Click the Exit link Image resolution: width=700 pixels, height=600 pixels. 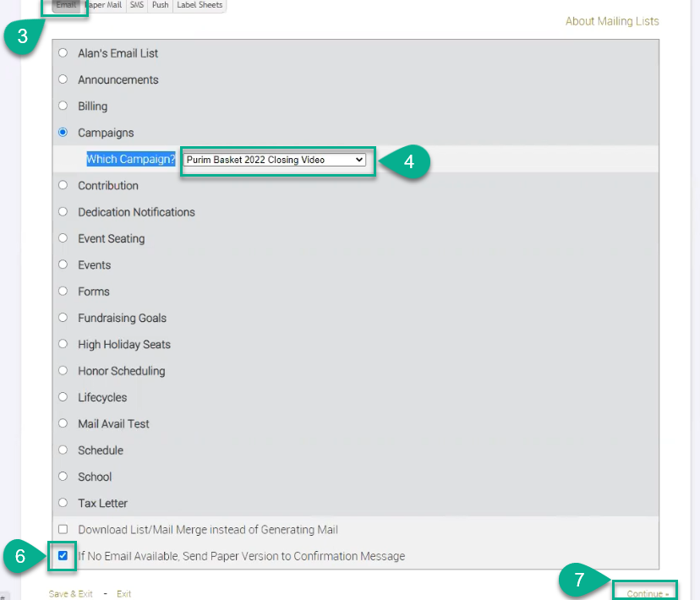pos(124,594)
